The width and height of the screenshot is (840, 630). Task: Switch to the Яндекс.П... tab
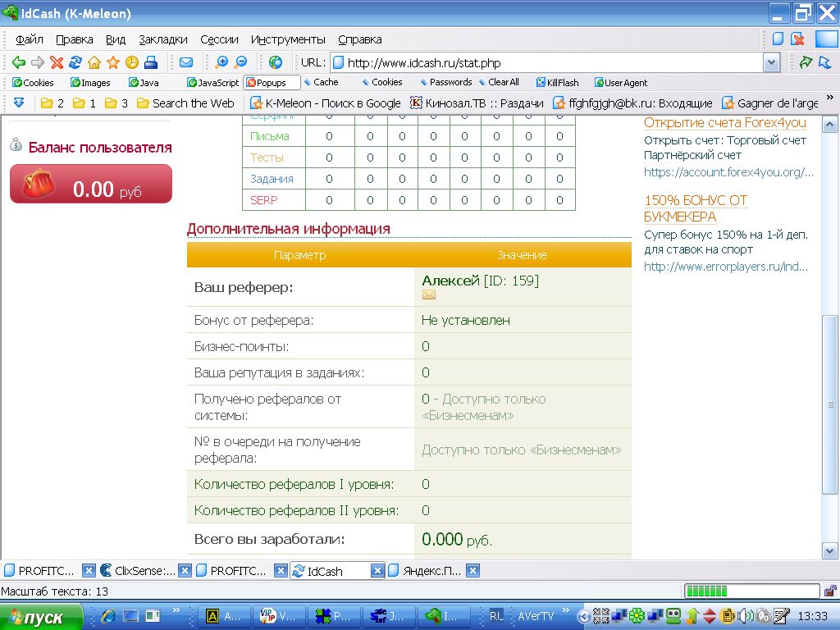click(x=426, y=571)
